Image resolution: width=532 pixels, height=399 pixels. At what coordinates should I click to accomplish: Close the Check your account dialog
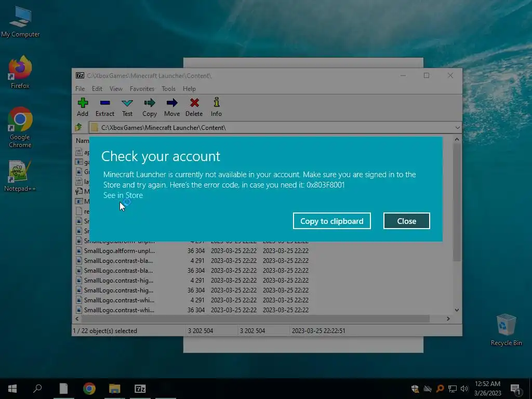pyautogui.click(x=406, y=221)
